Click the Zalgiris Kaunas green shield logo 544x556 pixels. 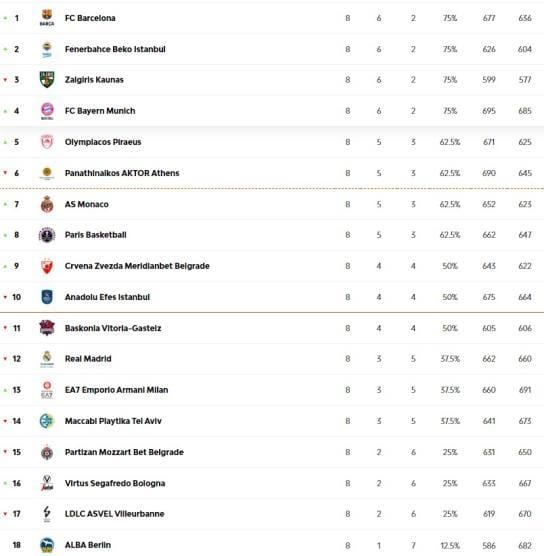47,80
